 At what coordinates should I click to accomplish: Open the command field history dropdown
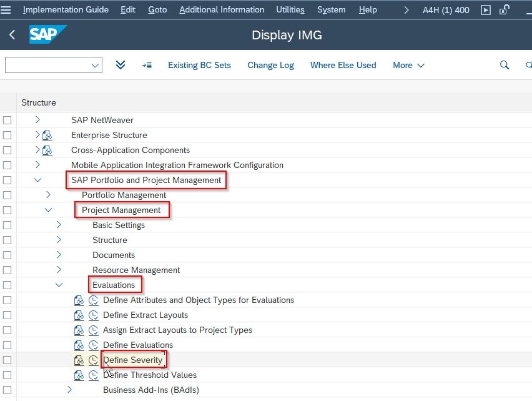96,65
